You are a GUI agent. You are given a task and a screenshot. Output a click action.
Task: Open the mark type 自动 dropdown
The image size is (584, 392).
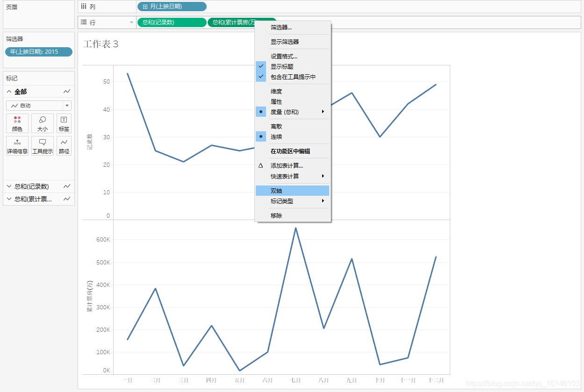67,106
